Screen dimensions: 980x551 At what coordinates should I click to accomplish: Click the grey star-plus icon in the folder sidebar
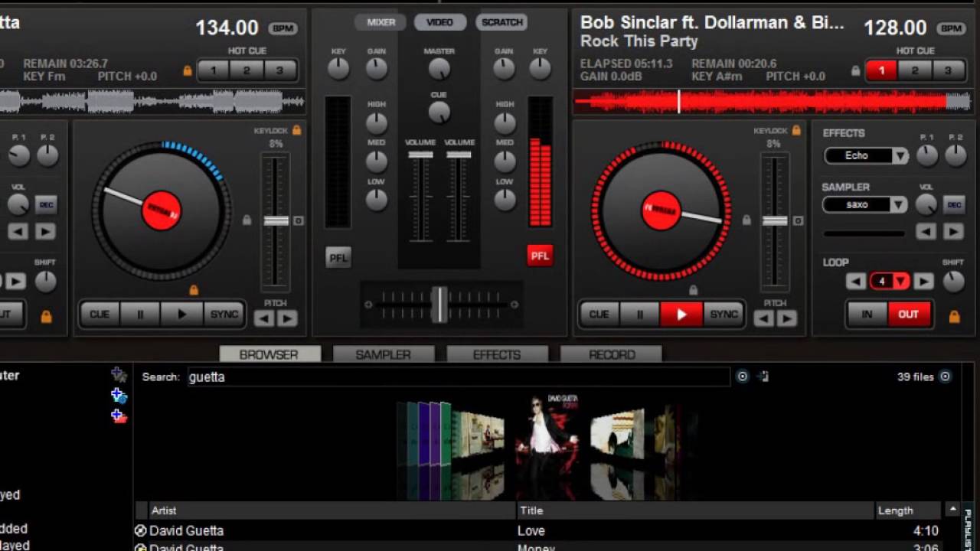(119, 375)
